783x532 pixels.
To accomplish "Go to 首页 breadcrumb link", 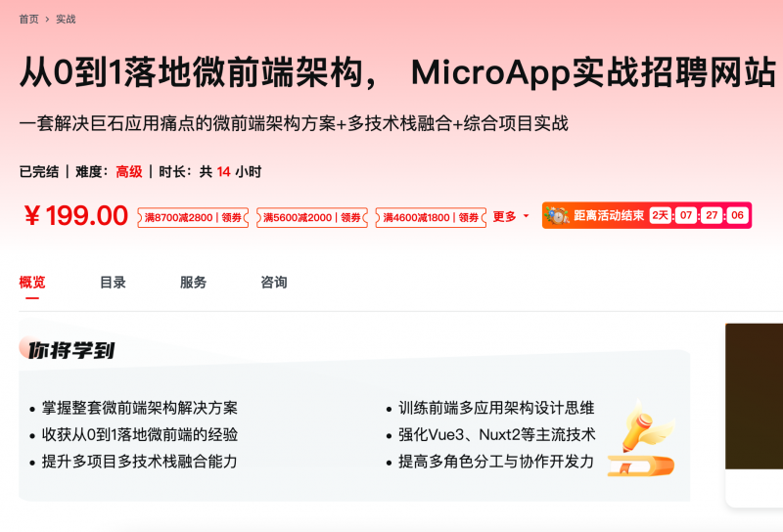I will click(x=28, y=19).
